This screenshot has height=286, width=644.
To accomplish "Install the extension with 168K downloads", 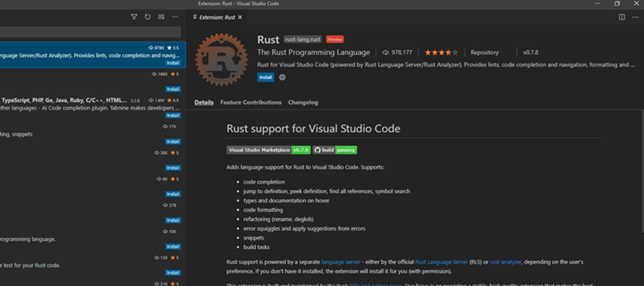I will coord(173,89).
